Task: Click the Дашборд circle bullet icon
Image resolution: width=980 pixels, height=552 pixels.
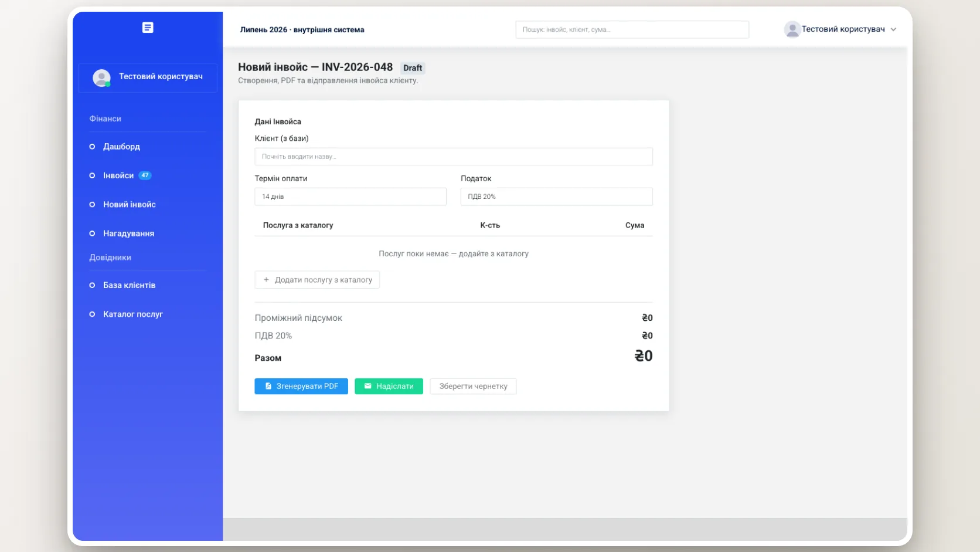Action: 92,147
